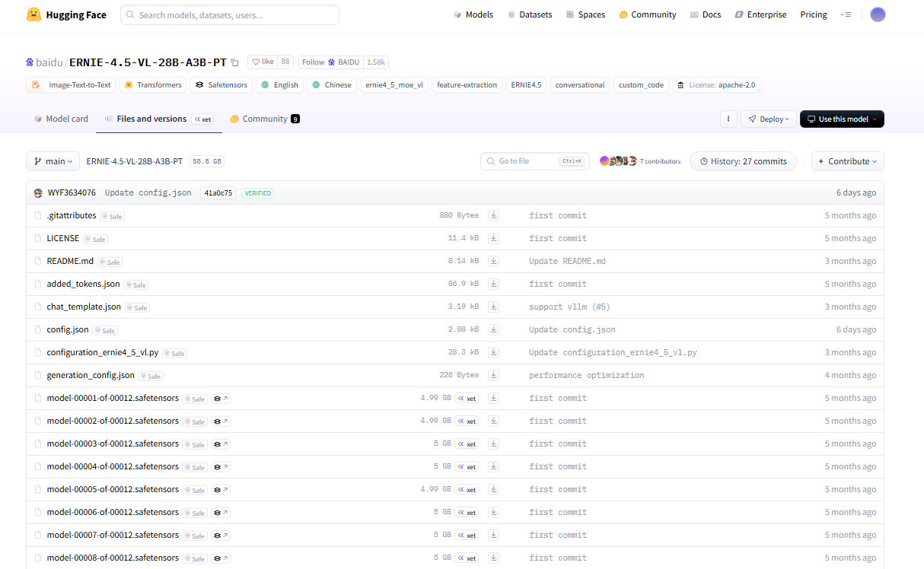924x569 pixels.
Task: Like the model
Action: 263,62
